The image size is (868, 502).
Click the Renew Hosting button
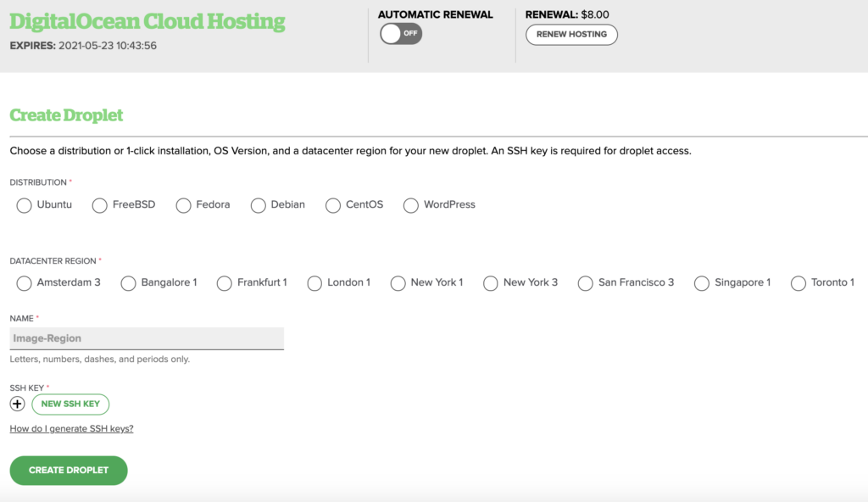[571, 35]
